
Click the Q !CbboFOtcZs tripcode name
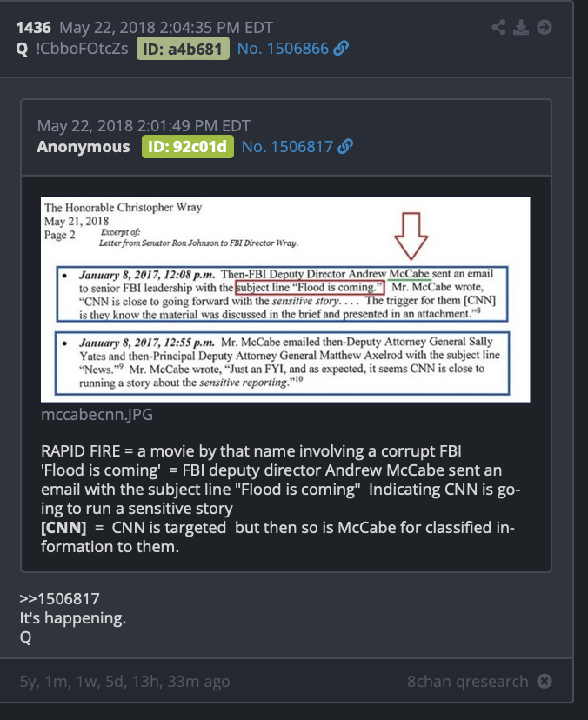click(x=72, y=49)
